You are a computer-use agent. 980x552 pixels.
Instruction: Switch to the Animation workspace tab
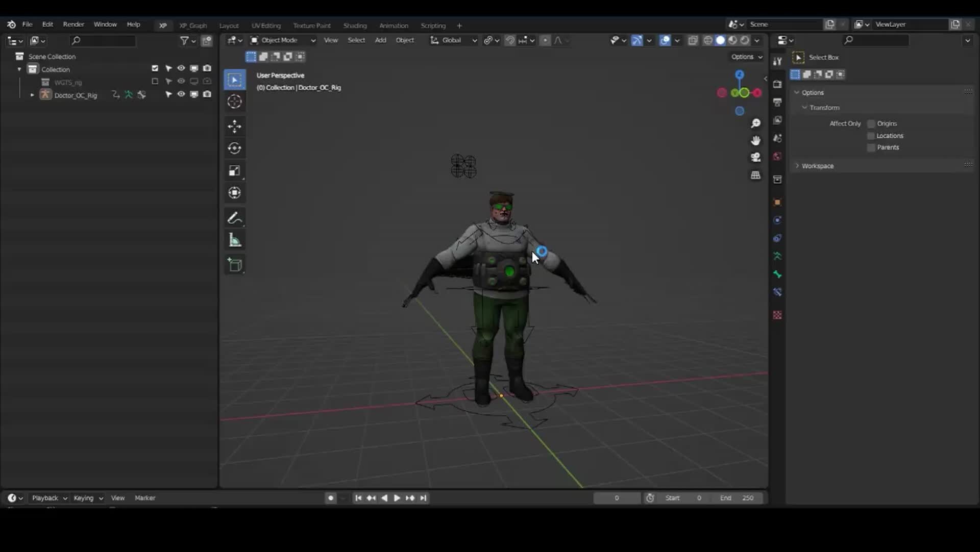point(394,25)
